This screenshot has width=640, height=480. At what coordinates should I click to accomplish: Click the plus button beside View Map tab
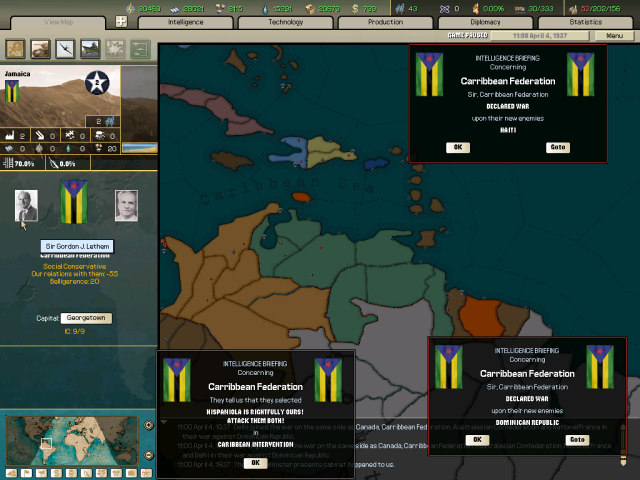121,21
